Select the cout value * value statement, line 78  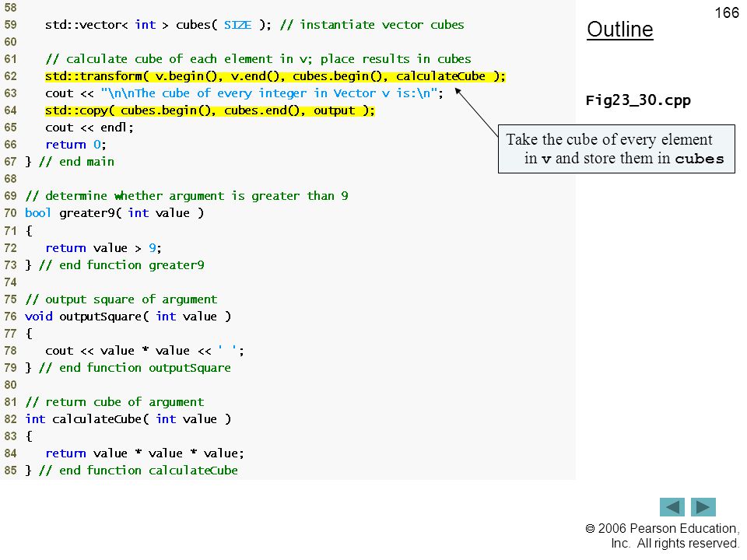click(x=145, y=351)
